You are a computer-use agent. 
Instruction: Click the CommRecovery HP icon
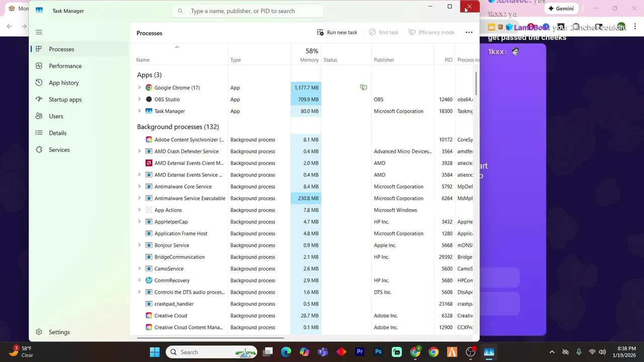pos(149,280)
